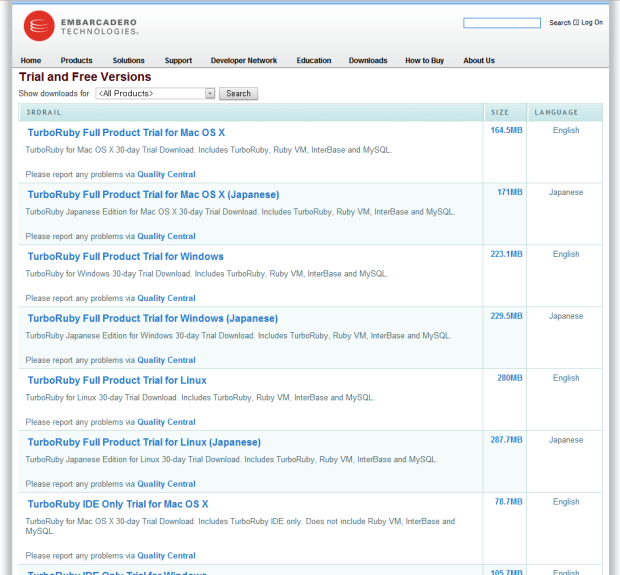This screenshot has height=575, width=620.
Task: Click the 78.7MB download size link
Action: pos(508,501)
